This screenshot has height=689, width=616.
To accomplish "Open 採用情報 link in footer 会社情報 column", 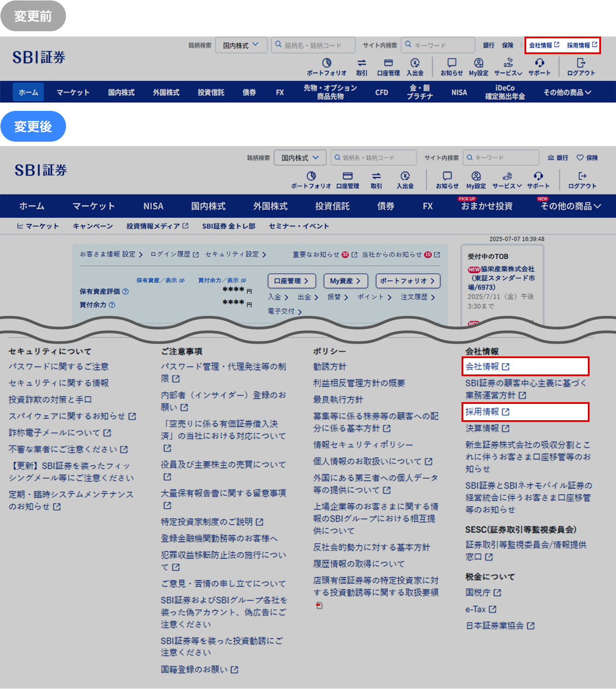I will [487, 412].
